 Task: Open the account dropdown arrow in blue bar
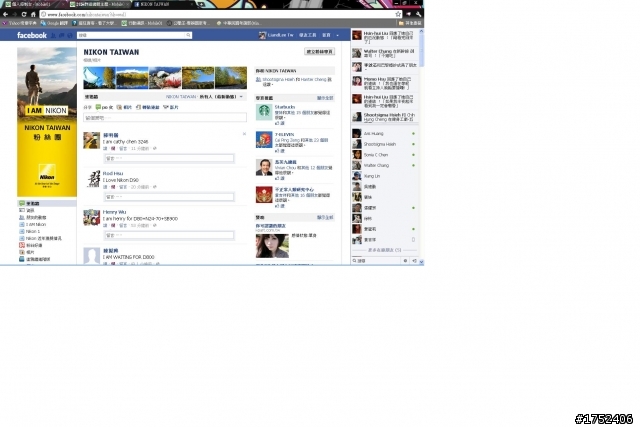337,36
